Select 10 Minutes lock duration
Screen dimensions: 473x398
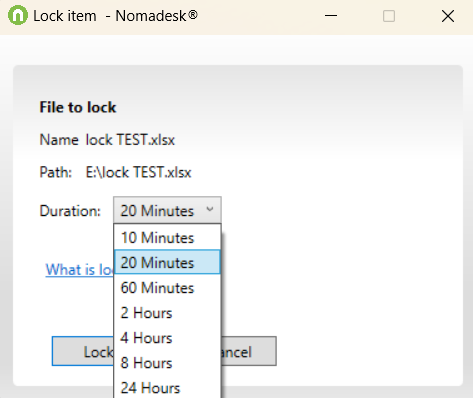167,238
